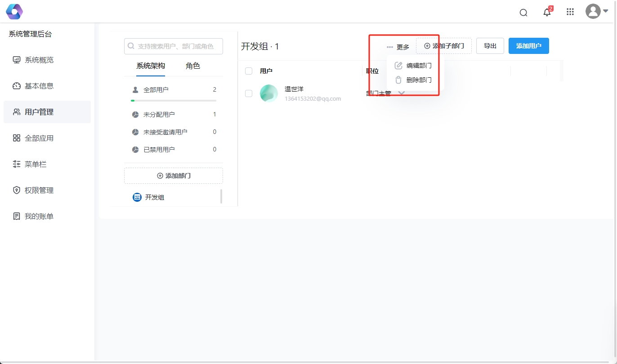This screenshot has width=617, height=364.
Task: Open the notification bell with badge
Action: pyautogui.click(x=547, y=12)
